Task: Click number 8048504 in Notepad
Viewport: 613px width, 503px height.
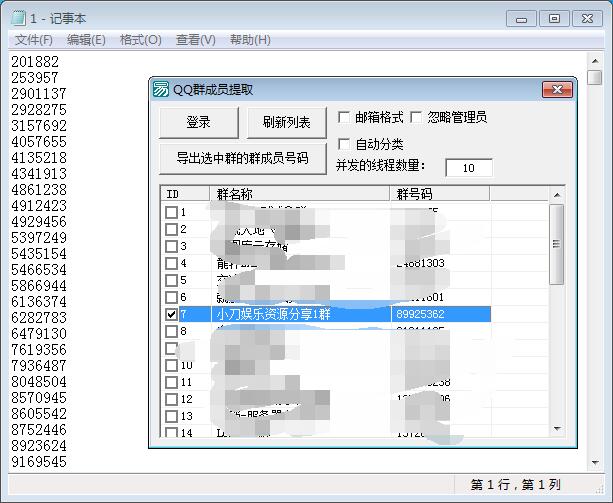Action: pos(39,382)
